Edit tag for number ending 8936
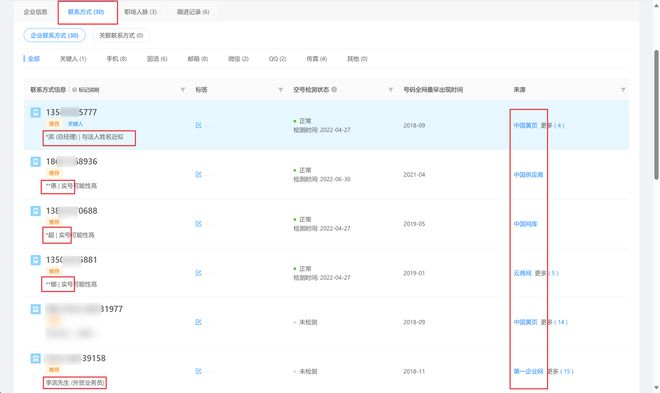 click(x=199, y=174)
